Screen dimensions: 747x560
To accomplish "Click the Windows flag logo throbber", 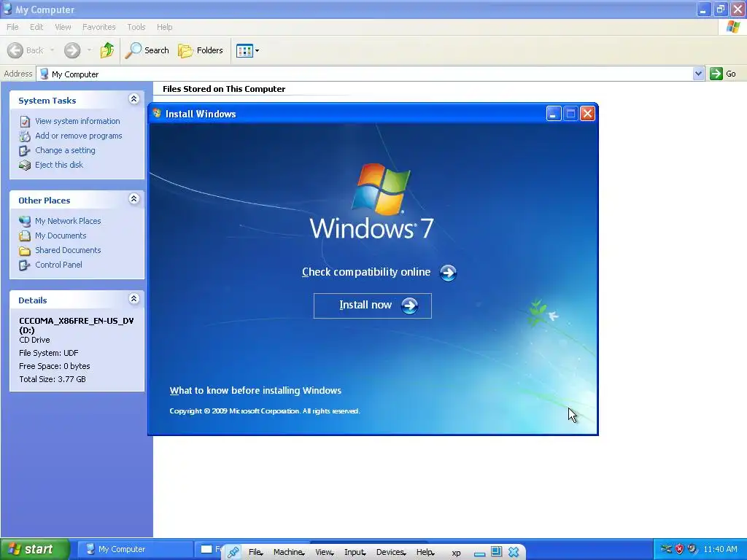I will [733, 27].
